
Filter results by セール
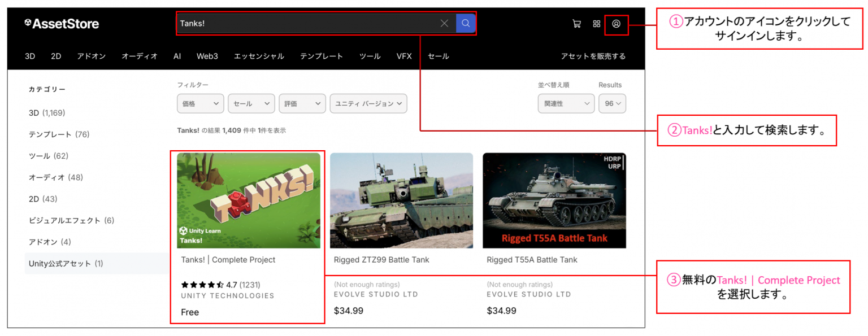pyautogui.click(x=251, y=103)
